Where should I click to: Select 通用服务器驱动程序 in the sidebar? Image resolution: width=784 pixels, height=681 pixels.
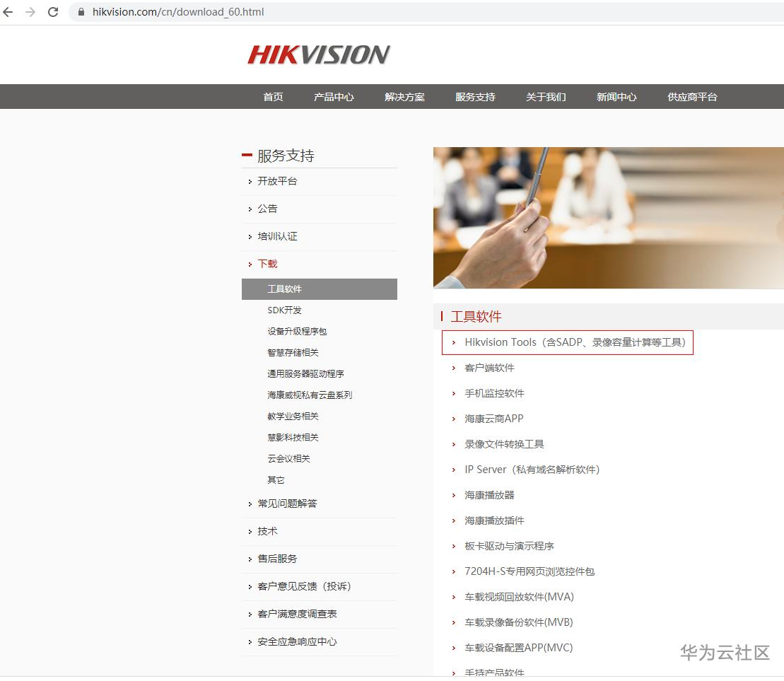point(305,373)
